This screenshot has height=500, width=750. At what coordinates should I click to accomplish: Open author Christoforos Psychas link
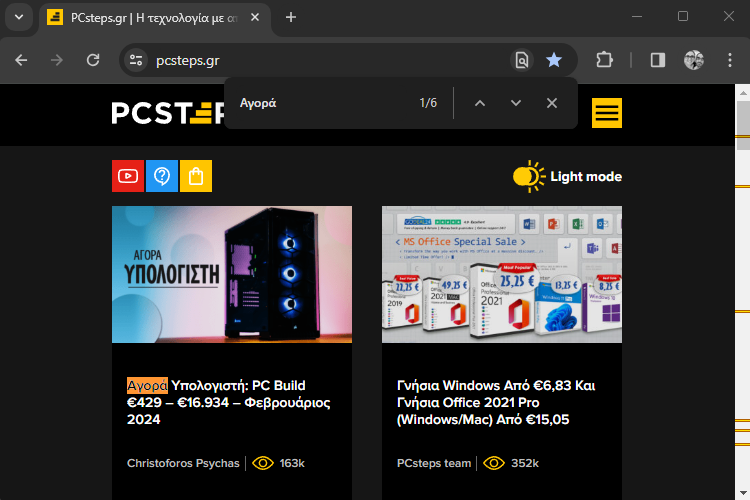click(183, 463)
